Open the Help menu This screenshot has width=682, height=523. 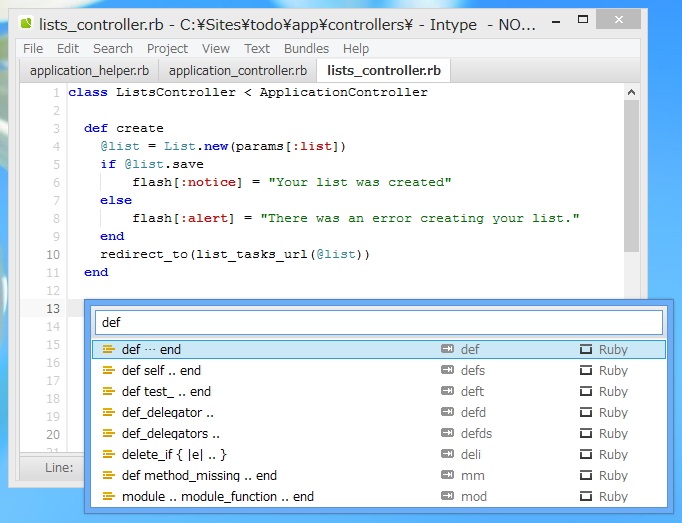(356, 48)
